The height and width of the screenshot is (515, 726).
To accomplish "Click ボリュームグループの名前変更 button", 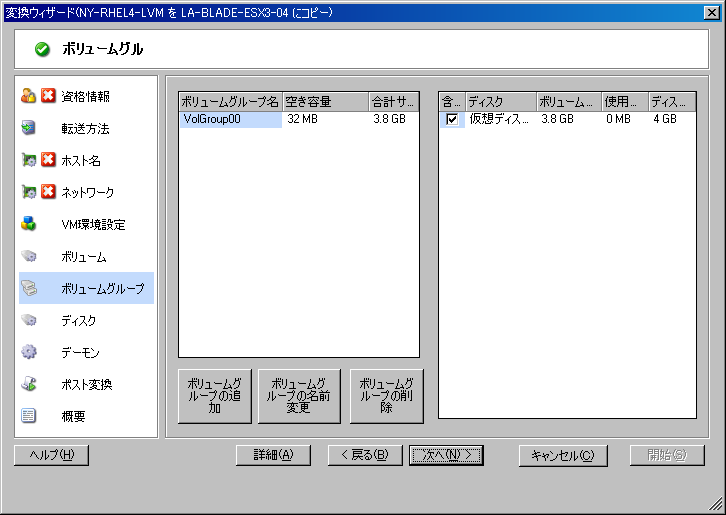I will [299, 396].
